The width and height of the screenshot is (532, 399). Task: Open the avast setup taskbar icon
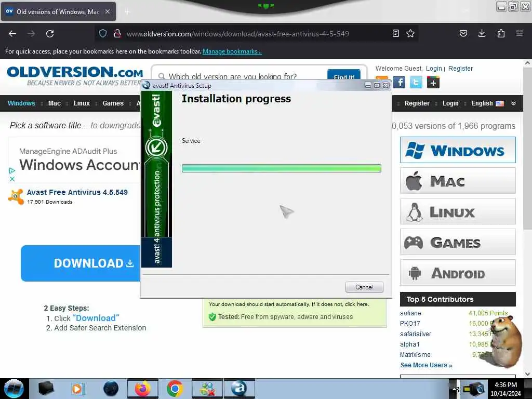tap(239, 389)
